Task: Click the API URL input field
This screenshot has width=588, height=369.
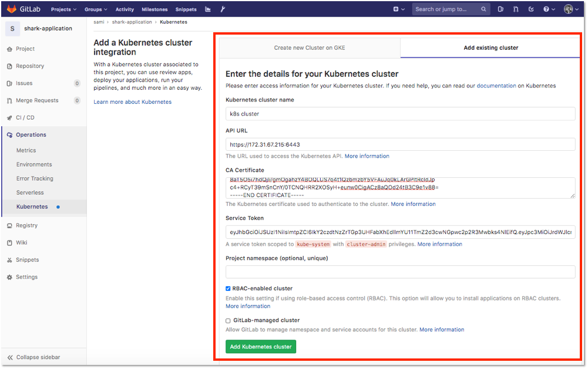Action: 401,144
